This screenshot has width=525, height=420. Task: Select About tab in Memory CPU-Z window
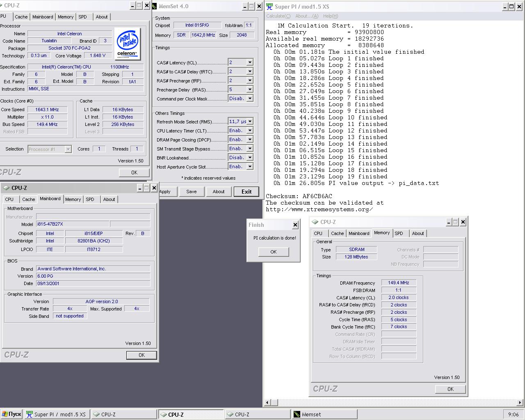[418, 233]
